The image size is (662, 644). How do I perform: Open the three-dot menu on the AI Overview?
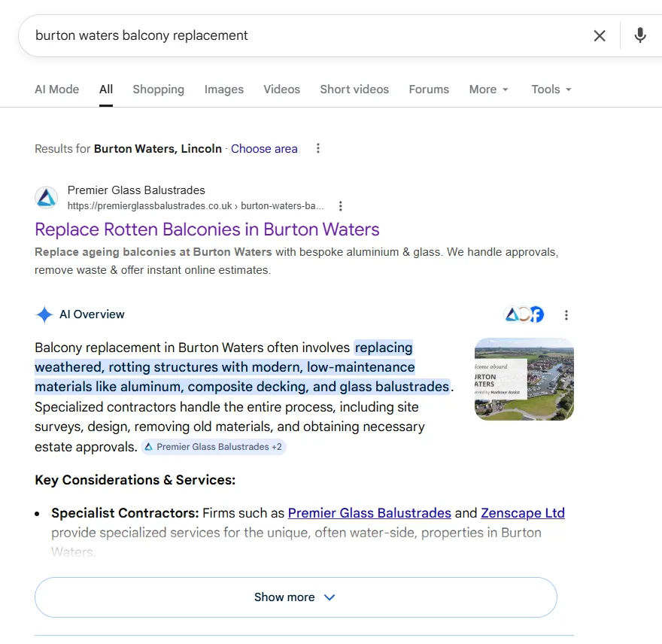[x=566, y=315]
